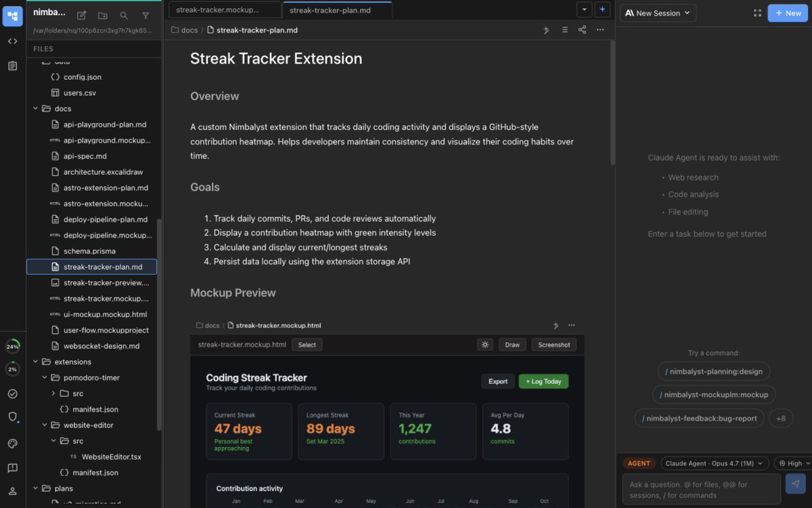This screenshot has height=508, width=812.
Task: Expand the src folder under pomodoro-timer
Action: 53,394
